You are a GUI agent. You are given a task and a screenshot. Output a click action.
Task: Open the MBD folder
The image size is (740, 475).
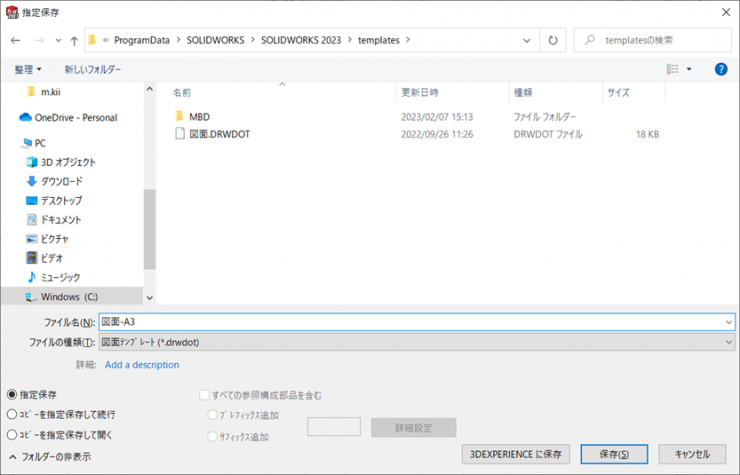tap(199, 116)
